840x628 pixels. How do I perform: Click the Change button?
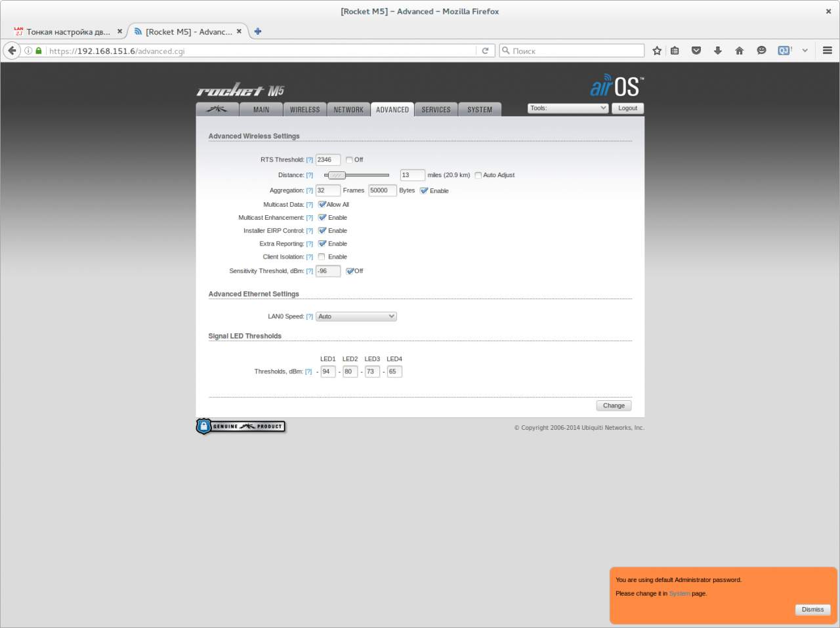coord(614,406)
